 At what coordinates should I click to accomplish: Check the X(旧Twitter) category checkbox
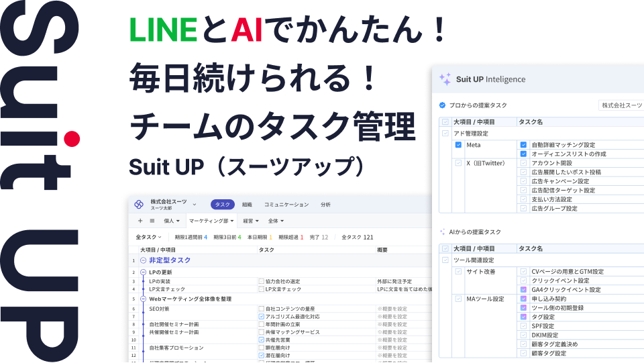click(458, 163)
